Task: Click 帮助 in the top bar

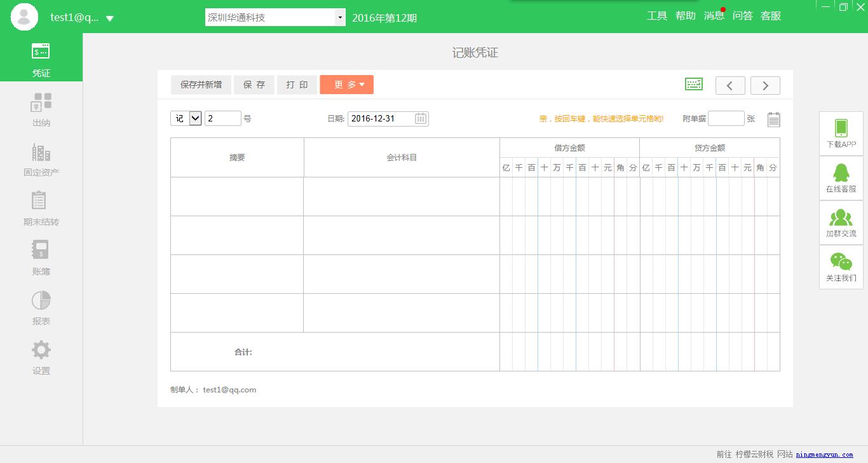Action: point(686,16)
